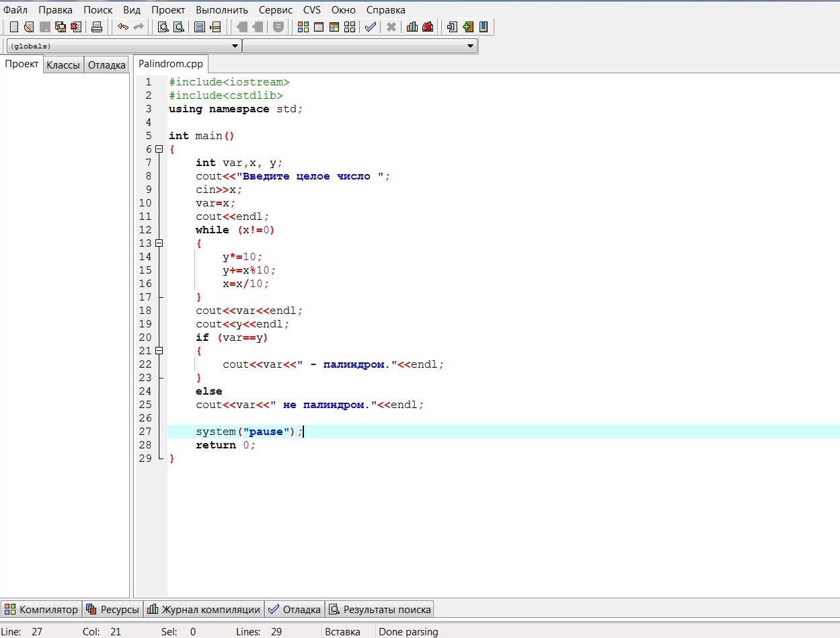The image size is (840, 638).
Task: Open the Компилятор bottom tab
Action: 42,610
